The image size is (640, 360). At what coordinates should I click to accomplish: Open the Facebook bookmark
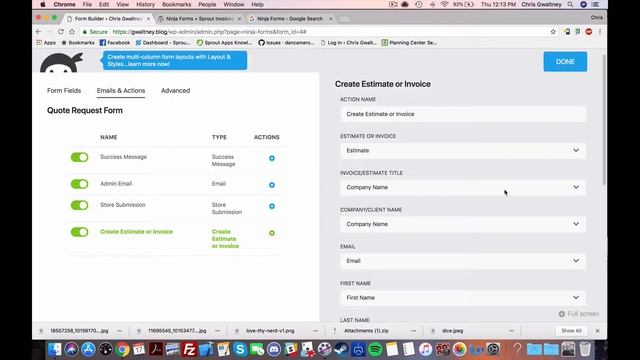click(115, 42)
